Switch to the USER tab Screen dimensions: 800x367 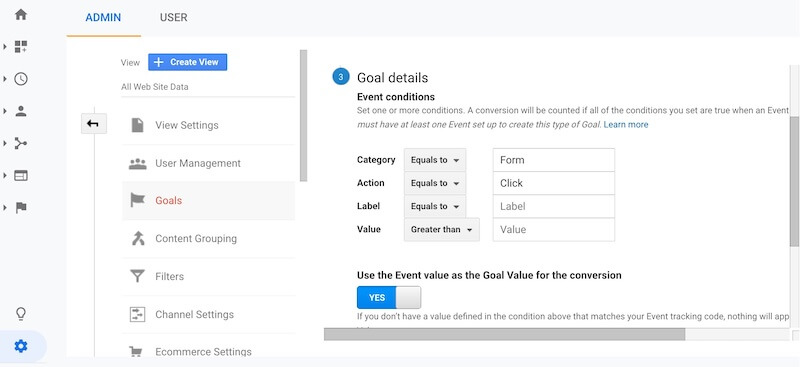click(173, 17)
